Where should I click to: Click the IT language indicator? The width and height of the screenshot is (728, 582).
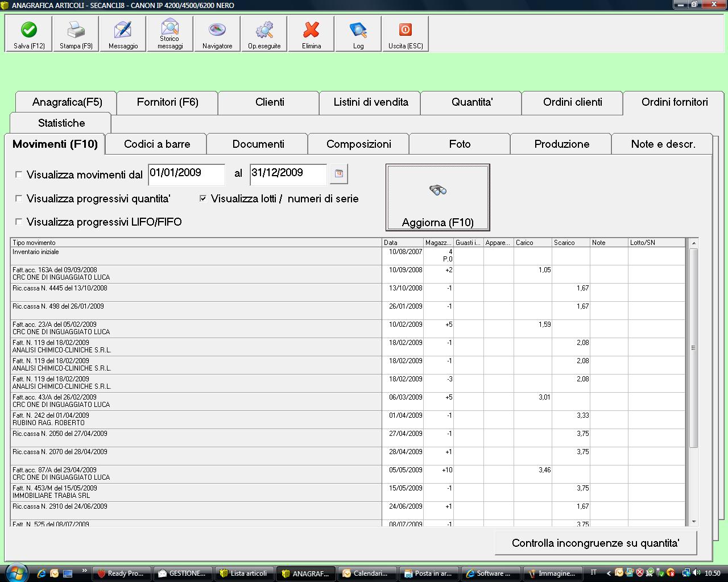594,573
